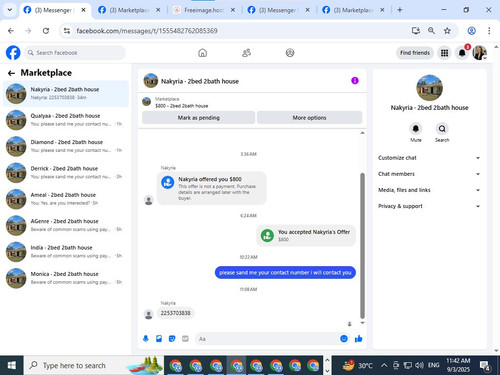Click the Windows taskbar search box
This screenshot has width=500, height=375.
coord(94,365)
